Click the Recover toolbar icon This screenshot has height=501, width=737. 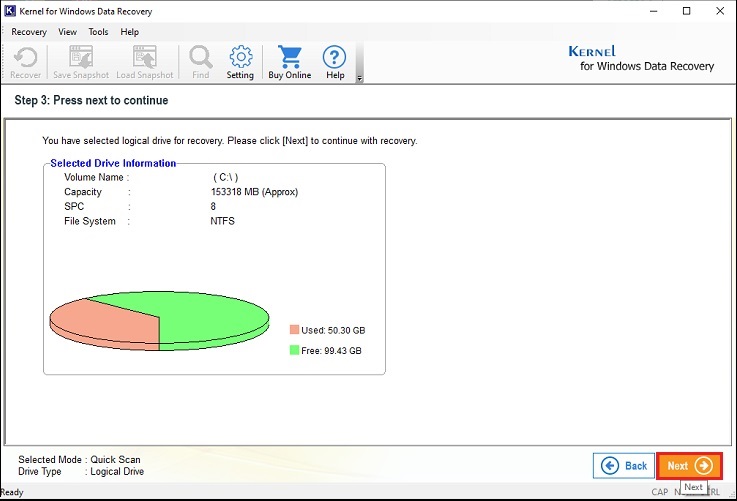tap(25, 62)
